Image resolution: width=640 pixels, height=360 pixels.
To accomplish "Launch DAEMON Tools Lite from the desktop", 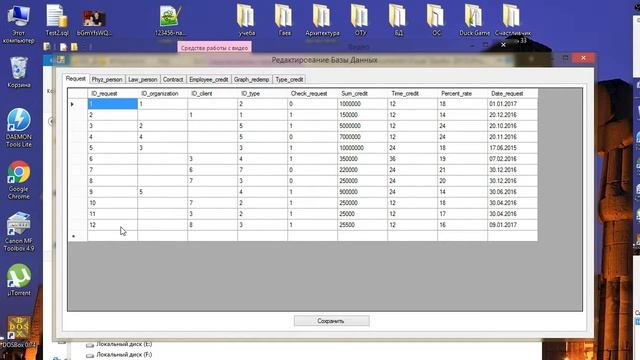I will pos(19,128).
